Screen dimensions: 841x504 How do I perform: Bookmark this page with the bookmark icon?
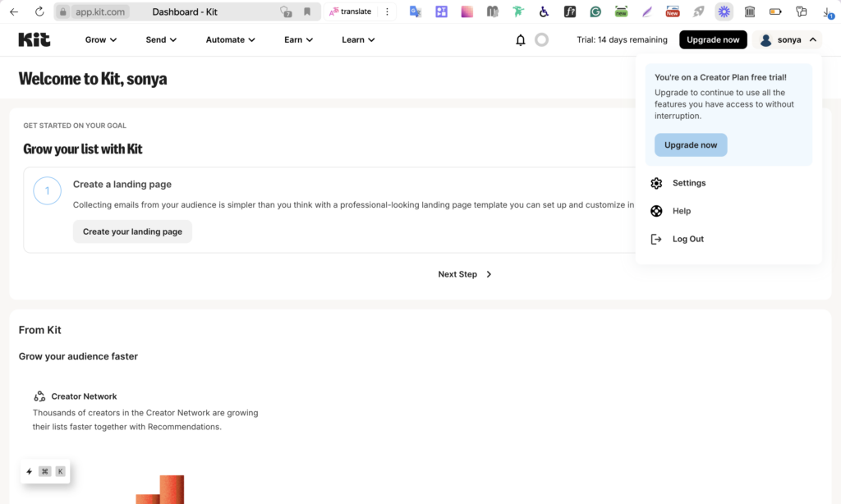[x=307, y=11]
